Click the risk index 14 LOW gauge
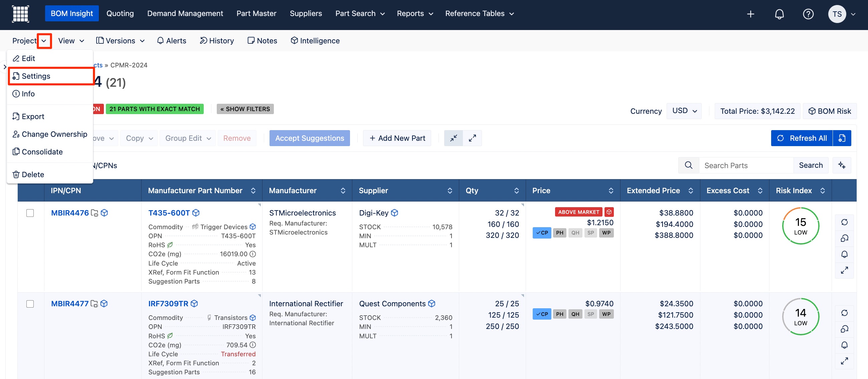 coord(801,317)
